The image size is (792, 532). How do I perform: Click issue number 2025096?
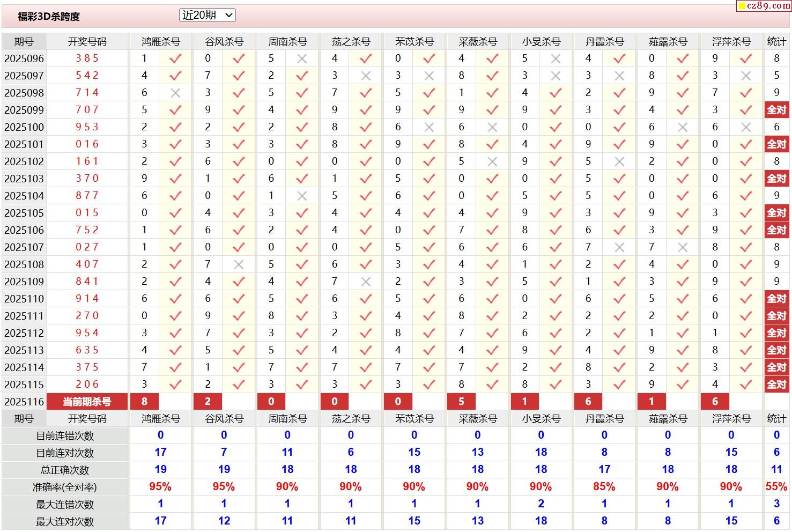pos(24,58)
